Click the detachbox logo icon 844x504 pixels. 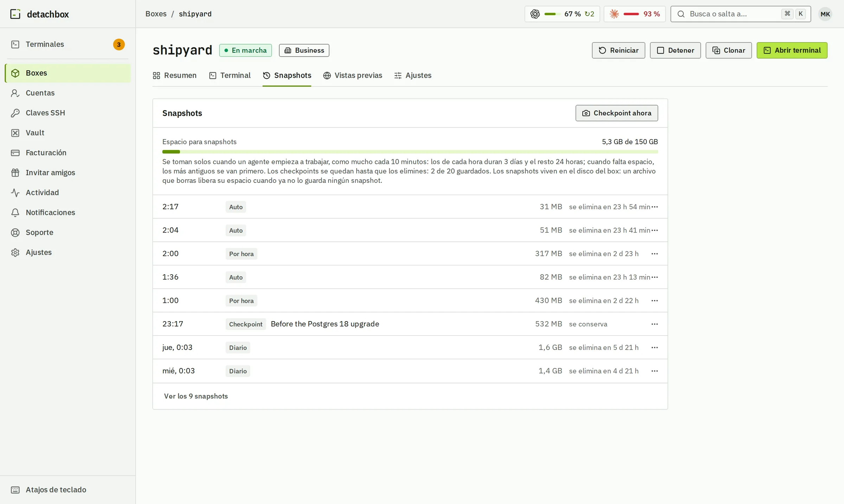click(x=15, y=14)
